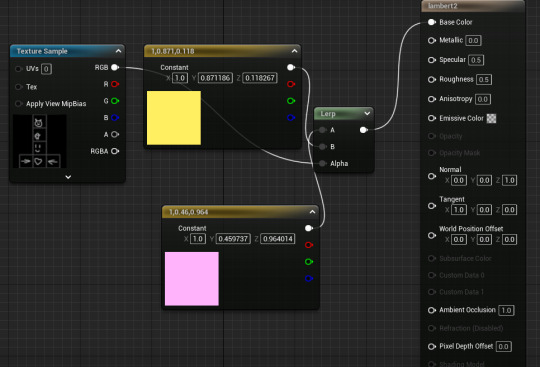Click the Lerp output pin
This screenshot has height=367, width=540.
tap(363, 130)
